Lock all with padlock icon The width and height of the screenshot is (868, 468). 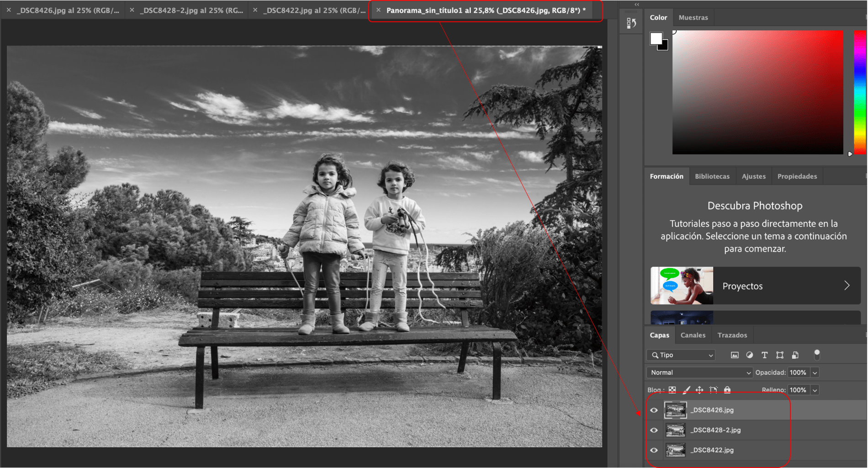pos(727,390)
